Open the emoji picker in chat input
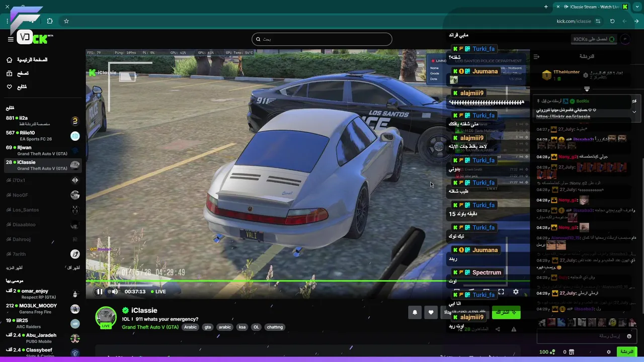644x362 pixels. 629,336
